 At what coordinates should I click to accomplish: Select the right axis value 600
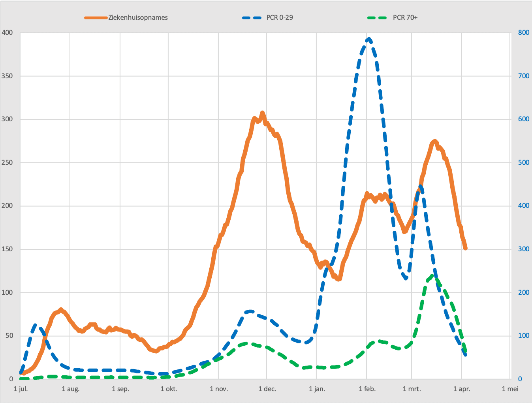click(x=524, y=119)
